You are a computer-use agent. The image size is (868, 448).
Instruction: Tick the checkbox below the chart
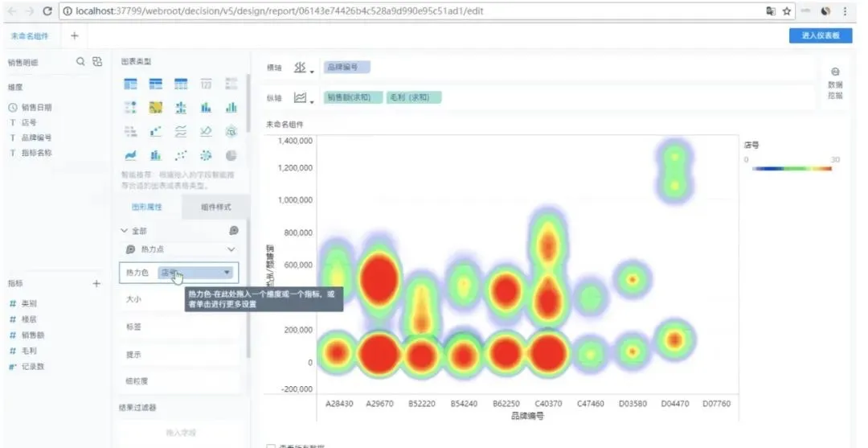pyautogui.click(x=271, y=446)
